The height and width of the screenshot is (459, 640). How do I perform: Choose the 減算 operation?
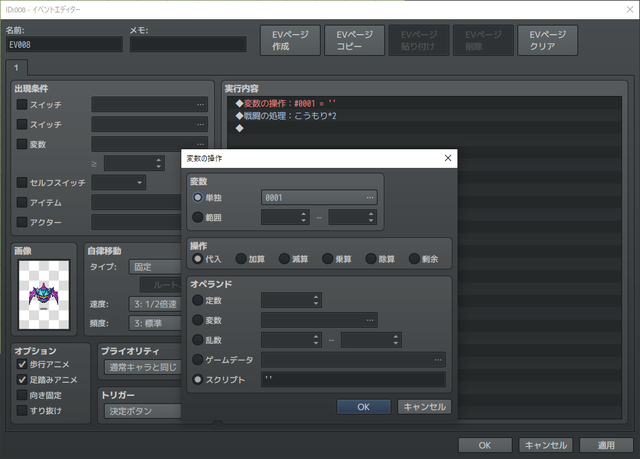point(284,259)
